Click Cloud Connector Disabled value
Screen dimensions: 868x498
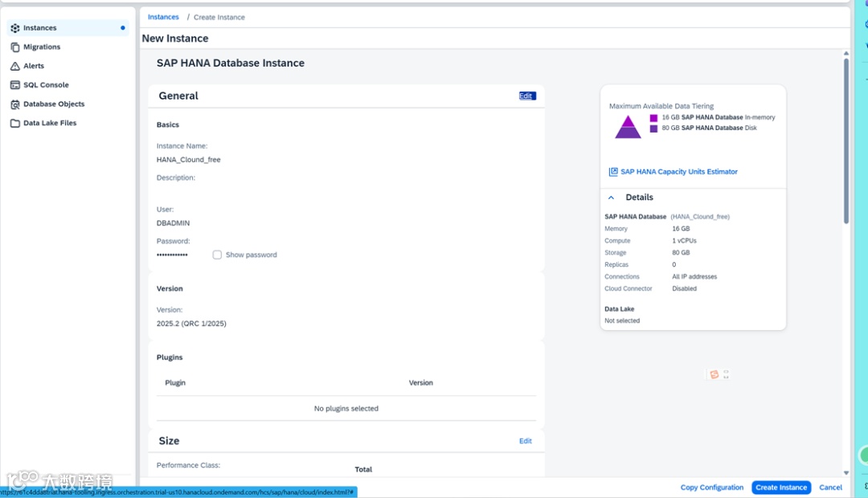[684, 288]
